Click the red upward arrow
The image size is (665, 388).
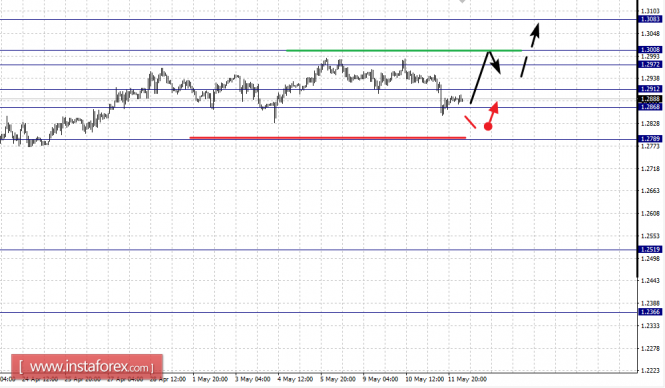point(493,112)
